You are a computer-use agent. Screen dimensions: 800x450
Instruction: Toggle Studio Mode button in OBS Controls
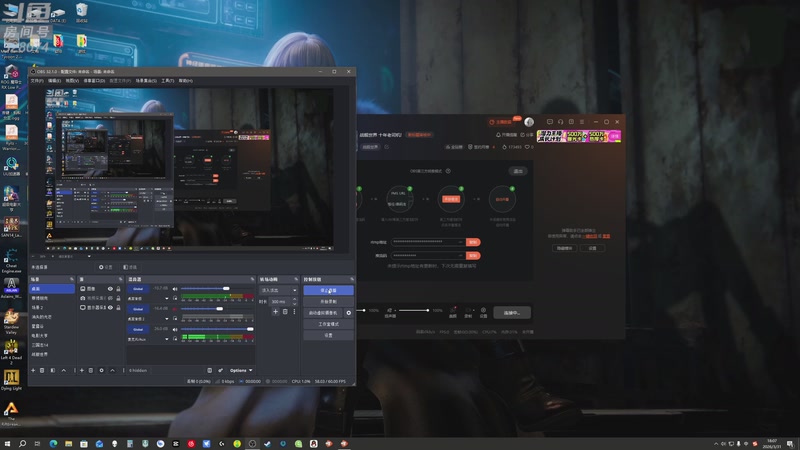click(x=329, y=324)
